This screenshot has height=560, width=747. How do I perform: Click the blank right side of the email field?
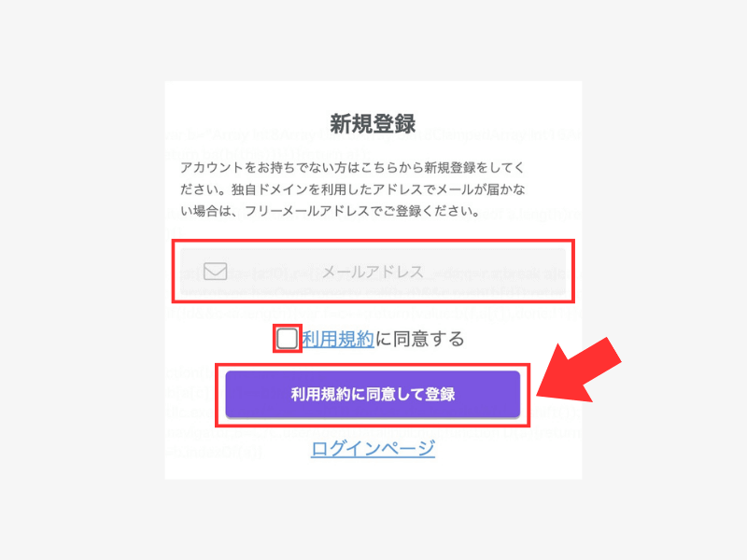coord(496,272)
